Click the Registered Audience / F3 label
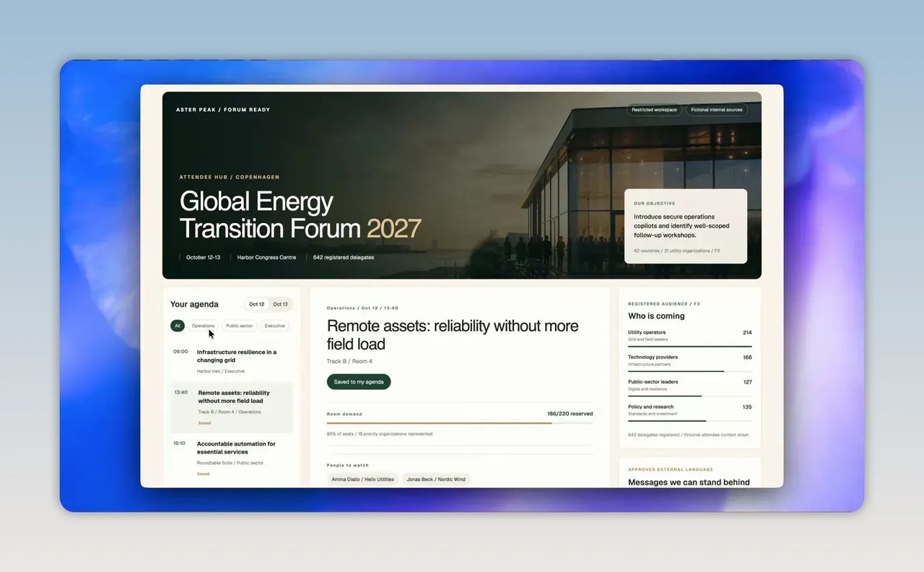The image size is (924, 572). click(x=664, y=304)
